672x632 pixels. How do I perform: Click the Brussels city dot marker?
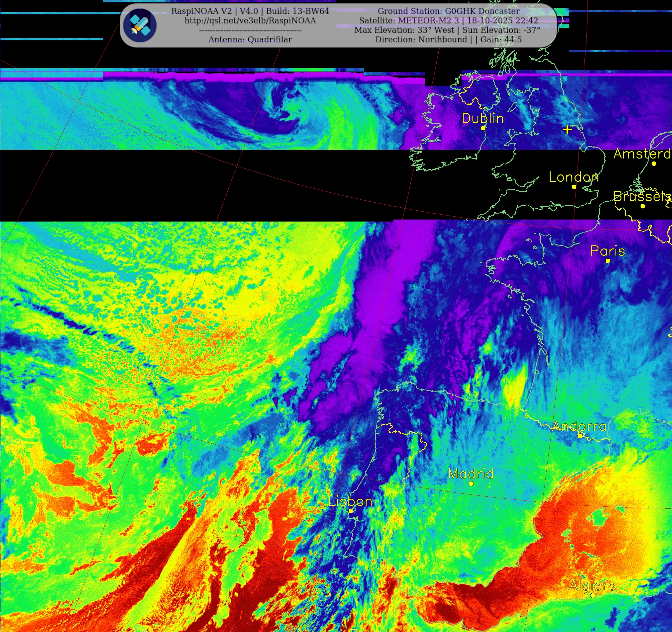tap(643, 206)
